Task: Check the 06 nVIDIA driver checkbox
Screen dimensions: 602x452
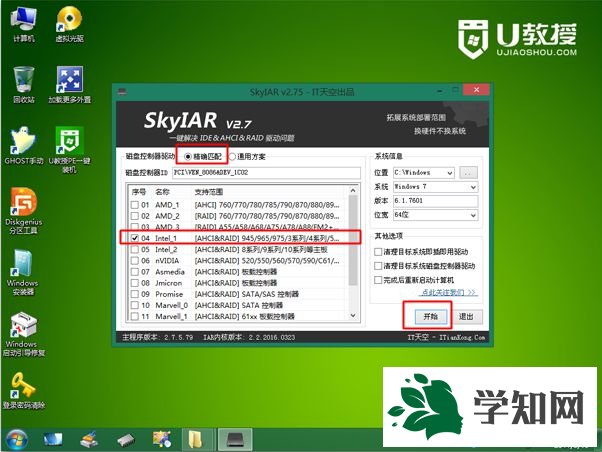Action: [135, 261]
